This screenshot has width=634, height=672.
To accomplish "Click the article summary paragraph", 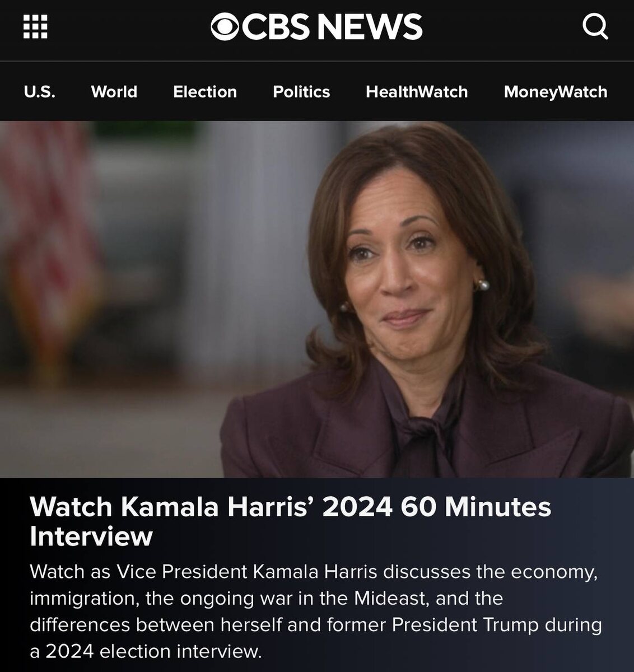I will (316, 612).
